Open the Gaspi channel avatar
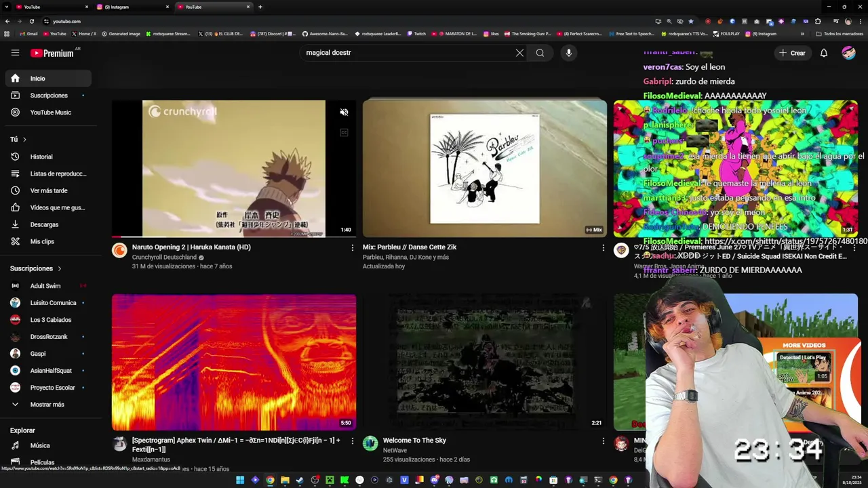This screenshot has height=488, width=868. point(15,354)
